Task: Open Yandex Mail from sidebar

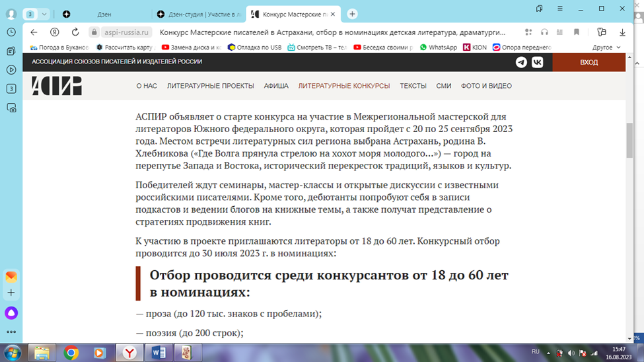Action: pyautogui.click(x=11, y=277)
